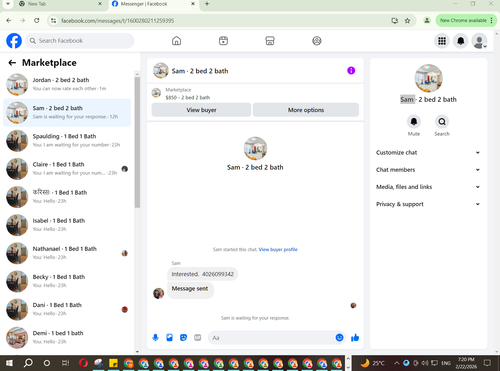The width and height of the screenshot is (500, 371).
Task: Click the $850 - 2 bed 2 bath listing
Action: click(188, 98)
